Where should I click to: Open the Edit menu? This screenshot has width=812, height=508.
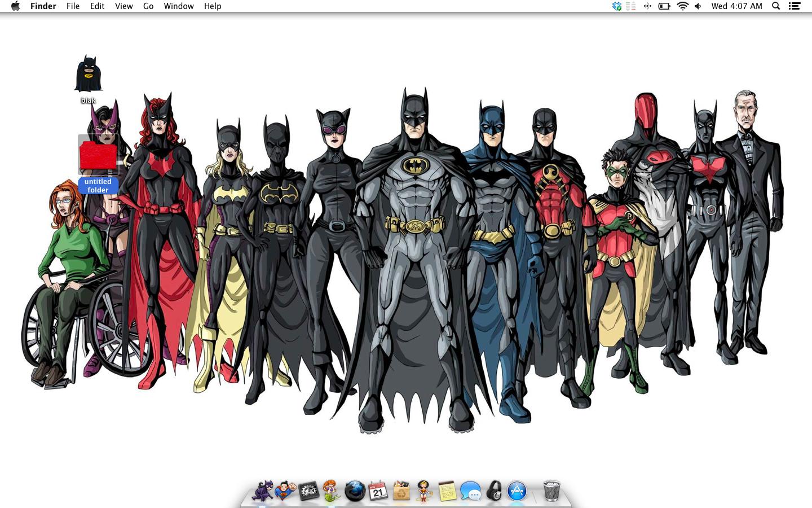[x=97, y=6]
